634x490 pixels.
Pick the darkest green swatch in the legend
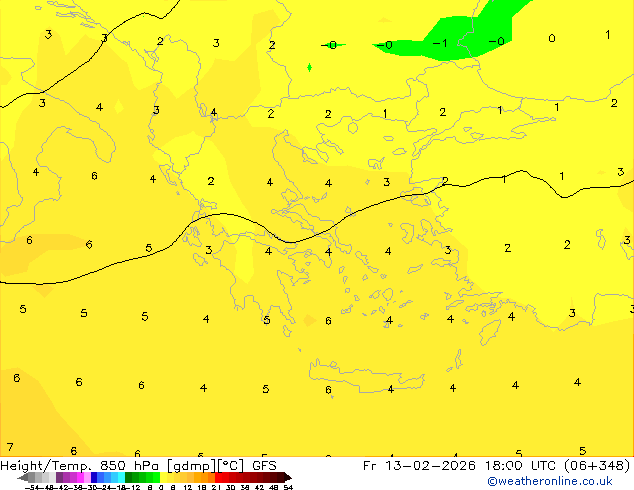click(x=129, y=477)
